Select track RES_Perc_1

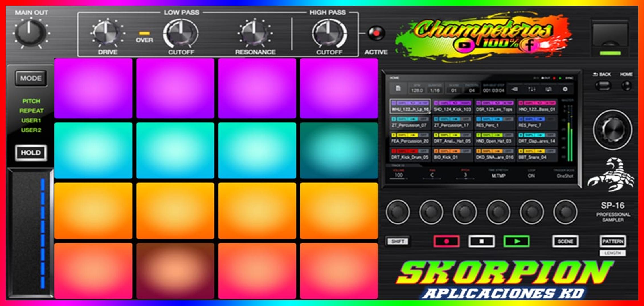tap(494, 122)
